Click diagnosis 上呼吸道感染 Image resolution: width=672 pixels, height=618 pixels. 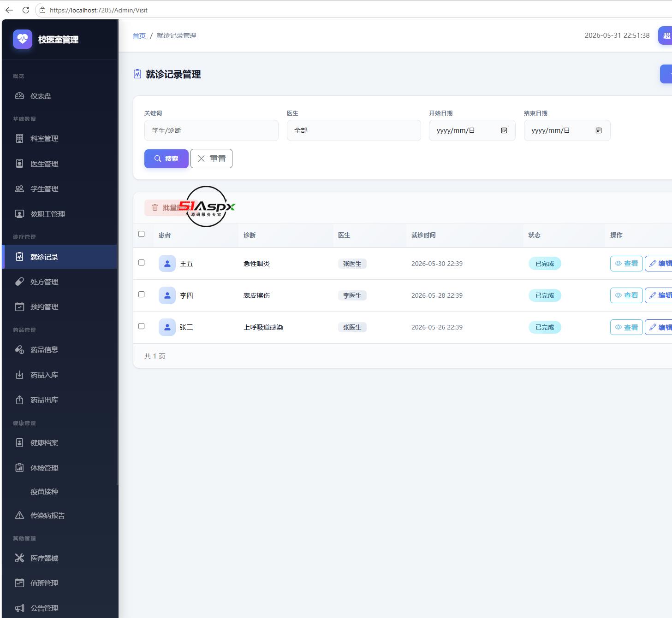pos(263,327)
